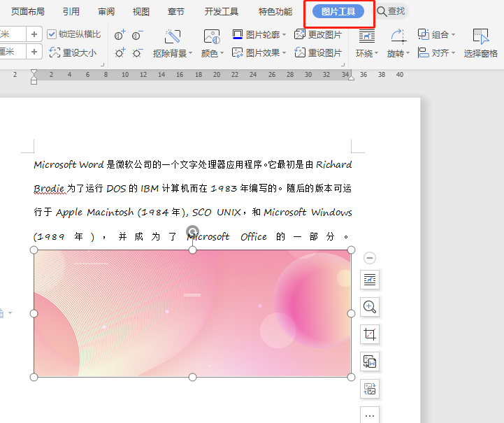Click the replace picture icon in side toolbar

coord(370,389)
